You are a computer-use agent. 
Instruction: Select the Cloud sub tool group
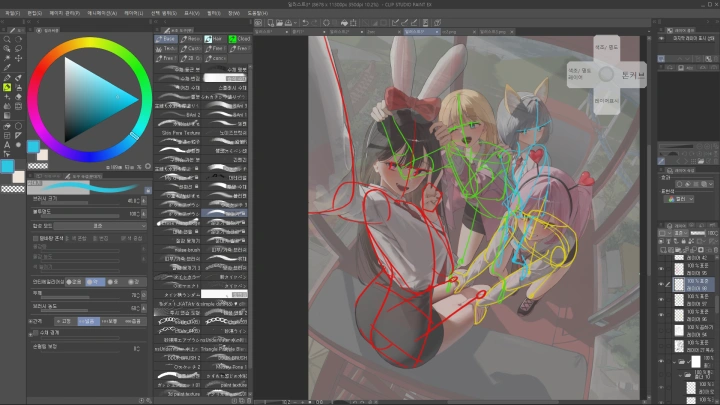[x=240, y=39]
